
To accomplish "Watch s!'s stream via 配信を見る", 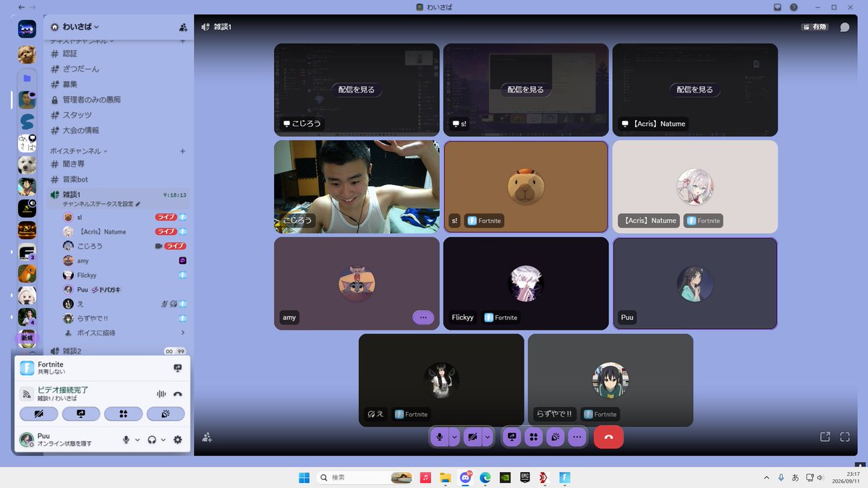I will [x=526, y=90].
